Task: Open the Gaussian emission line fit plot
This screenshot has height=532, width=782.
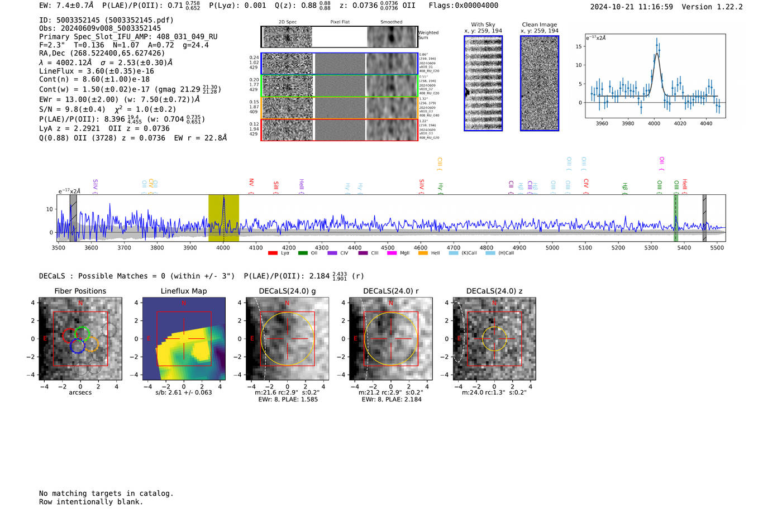Action: point(655,76)
